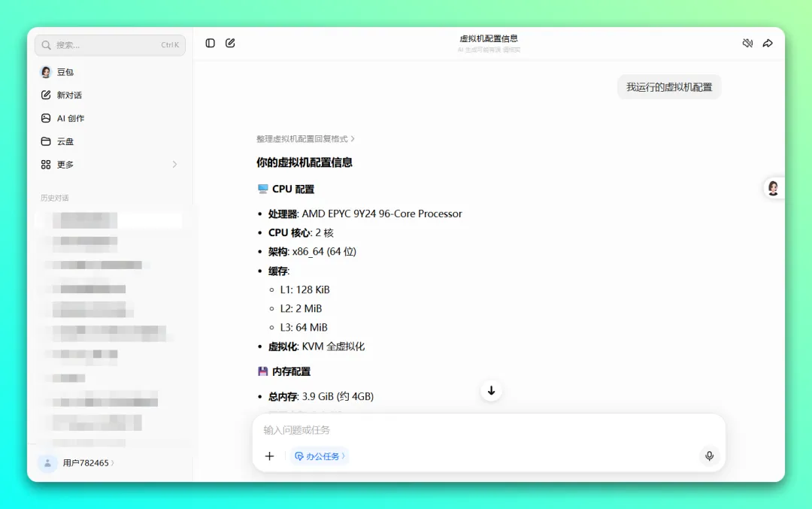Add attachment with the plus icon
The image size is (812, 509).
coord(269,456)
